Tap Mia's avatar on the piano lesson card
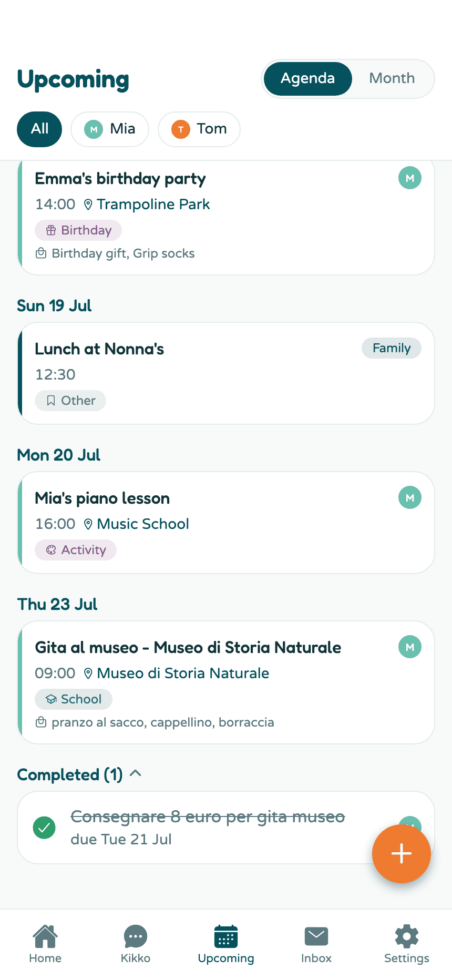 tap(410, 497)
